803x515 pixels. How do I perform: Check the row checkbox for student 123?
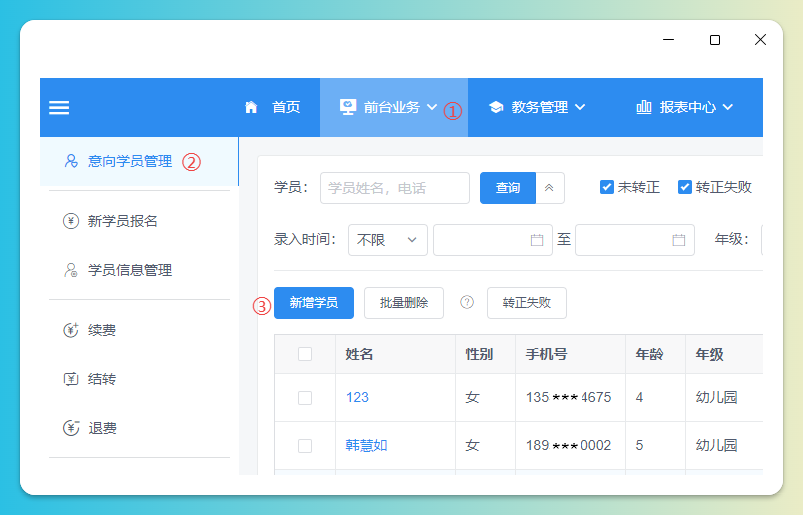coord(305,398)
